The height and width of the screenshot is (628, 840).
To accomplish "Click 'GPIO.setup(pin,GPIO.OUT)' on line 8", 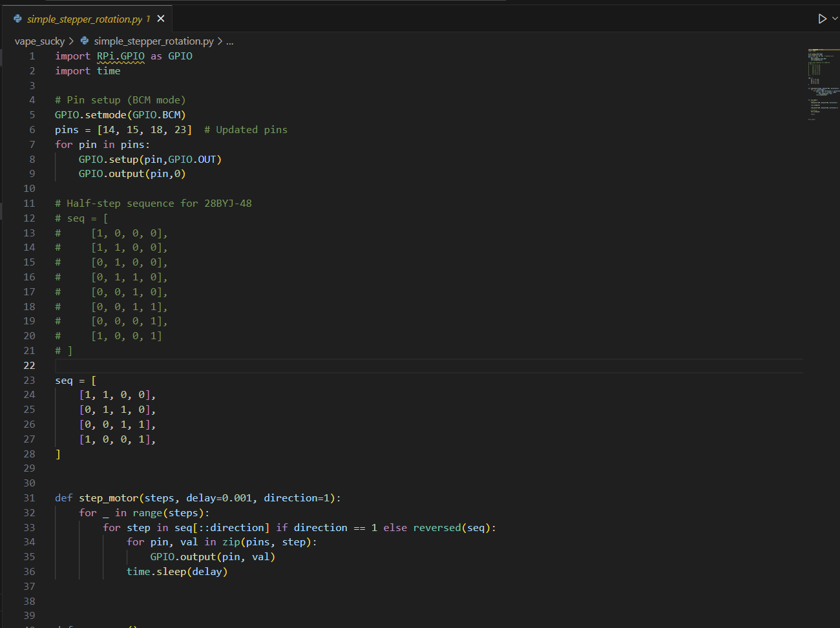I will (150, 160).
